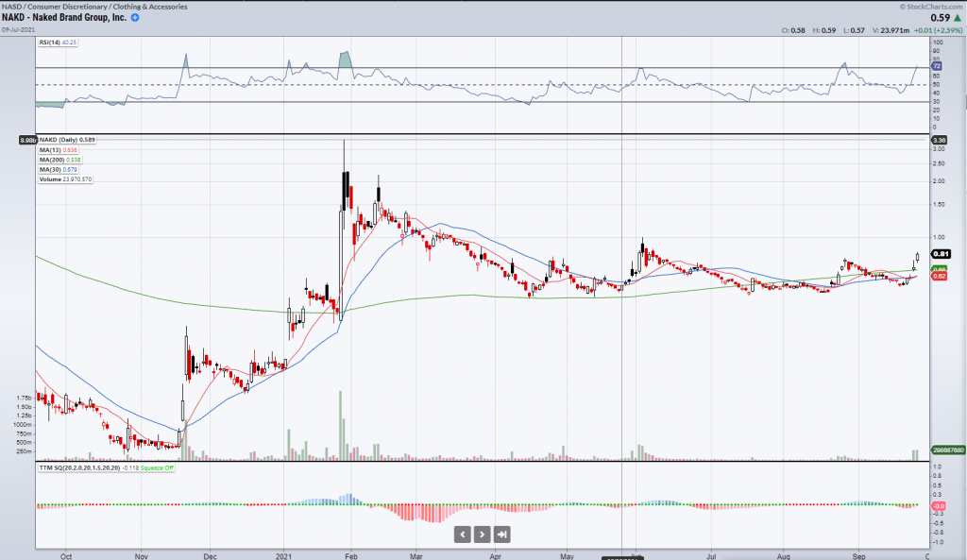Click the L: 0.57 low value
The width and height of the screenshot is (967, 560).
tap(855, 30)
